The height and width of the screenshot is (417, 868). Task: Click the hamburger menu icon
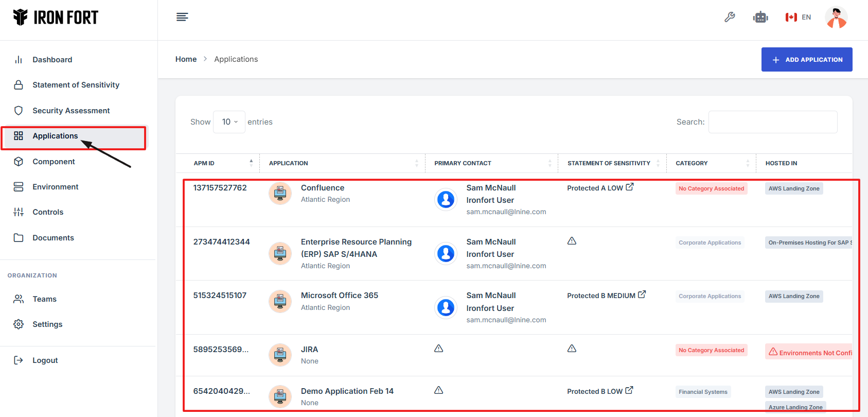(182, 17)
